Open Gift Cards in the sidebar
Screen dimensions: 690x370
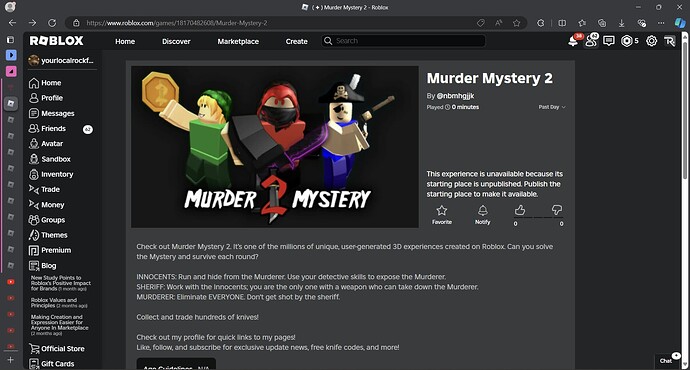[51, 363]
